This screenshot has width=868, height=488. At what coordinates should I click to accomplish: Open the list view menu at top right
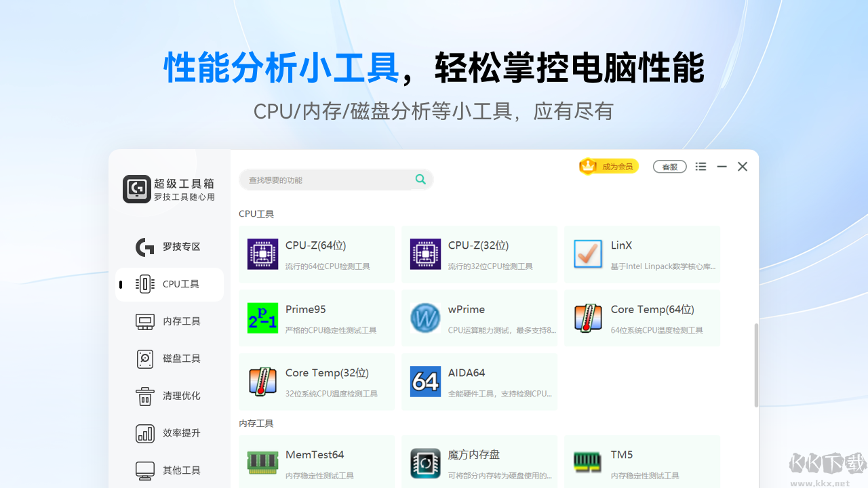click(701, 166)
